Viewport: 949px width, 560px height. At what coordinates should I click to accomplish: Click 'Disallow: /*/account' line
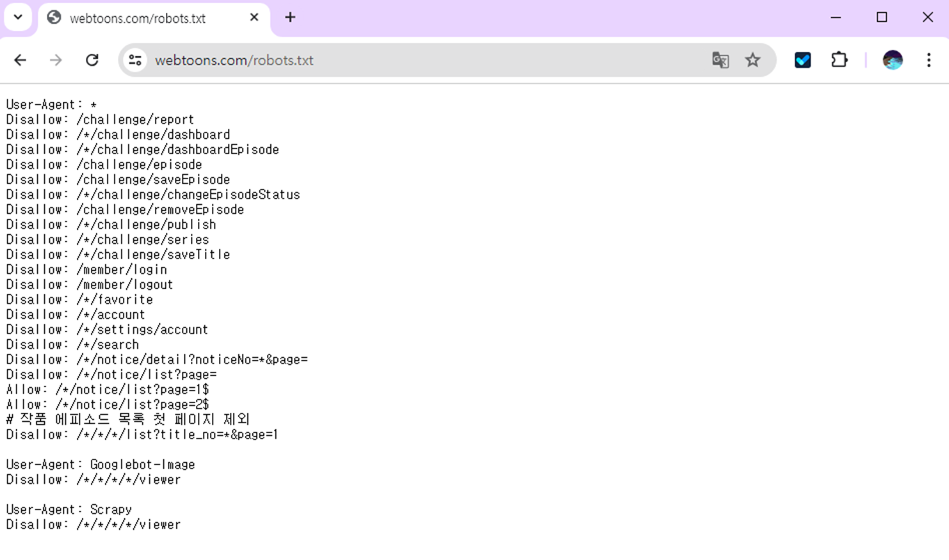click(76, 314)
